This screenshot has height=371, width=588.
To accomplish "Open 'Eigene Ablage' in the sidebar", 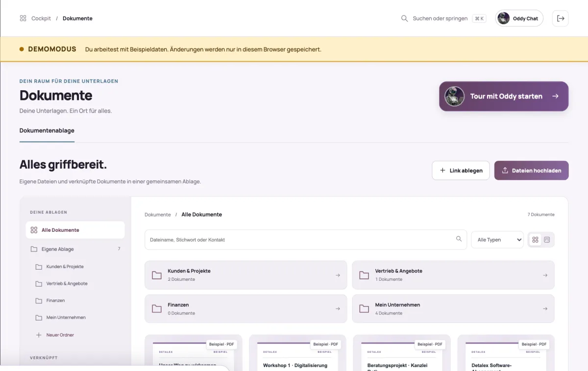I will click(75, 249).
